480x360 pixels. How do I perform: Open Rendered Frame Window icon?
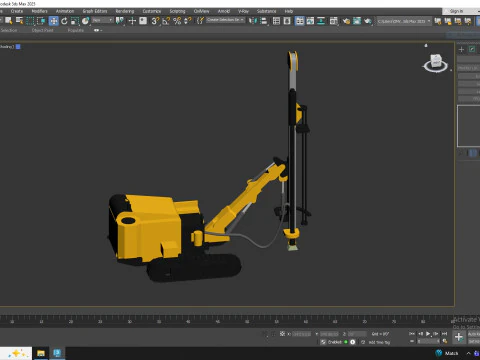click(x=357, y=21)
